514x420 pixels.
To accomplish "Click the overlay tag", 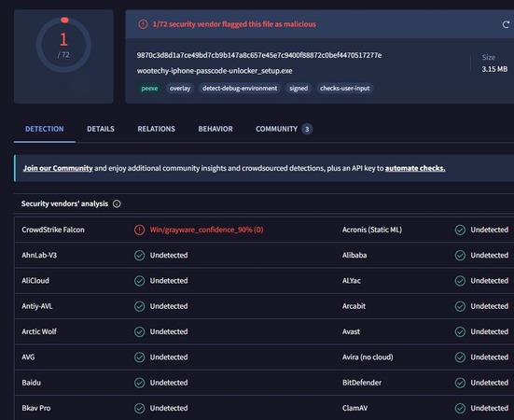I will point(180,89).
